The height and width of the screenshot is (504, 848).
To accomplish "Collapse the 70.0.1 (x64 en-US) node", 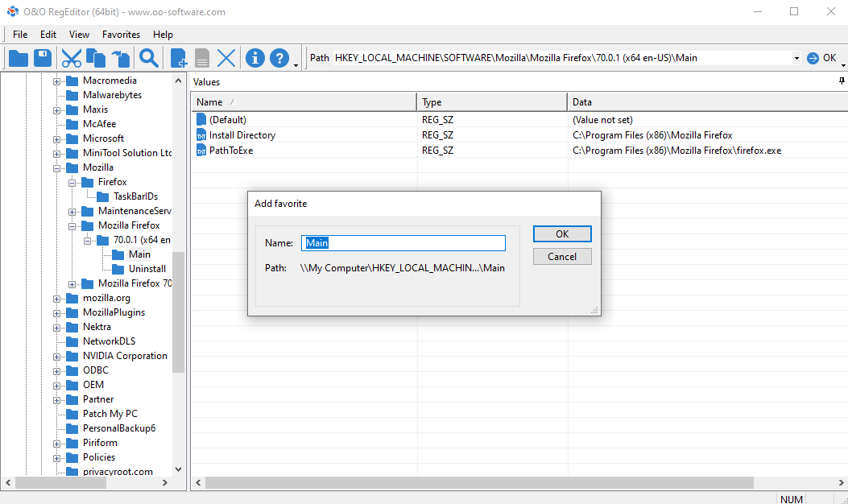I will [86, 241].
